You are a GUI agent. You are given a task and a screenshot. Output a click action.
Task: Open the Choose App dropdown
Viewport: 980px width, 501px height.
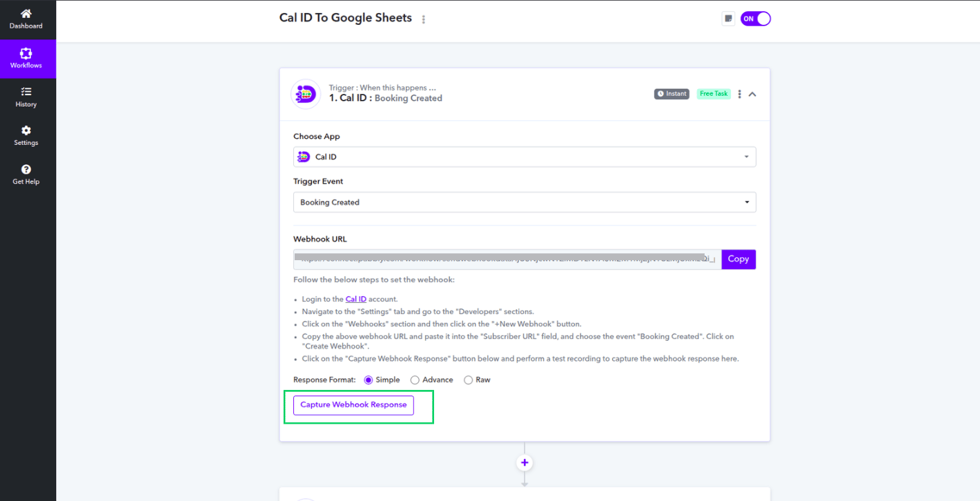click(525, 157)
